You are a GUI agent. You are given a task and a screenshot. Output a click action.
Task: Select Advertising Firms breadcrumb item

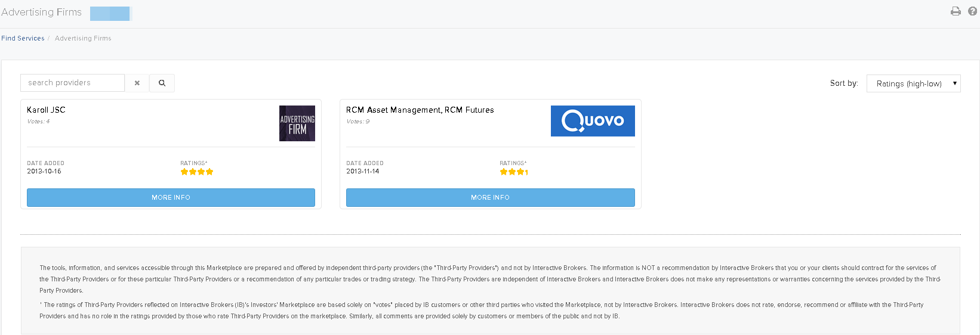pos(83,38)
